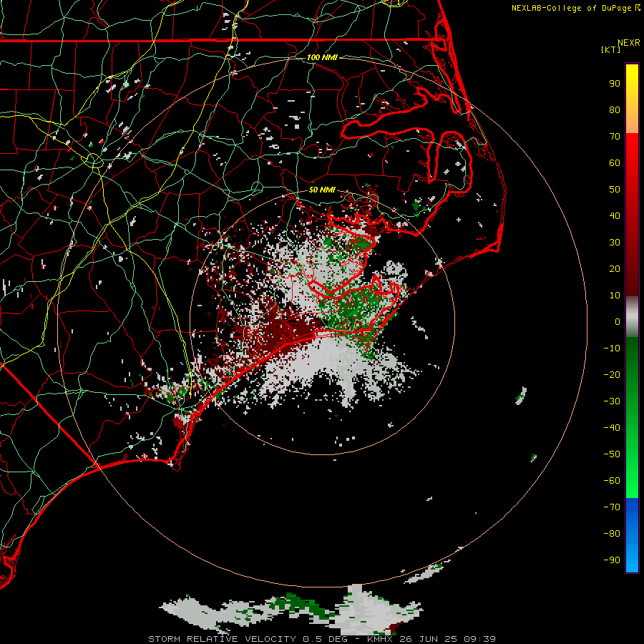Click the 0 value on the velocity scale
644x644 pixels.
coord(618,321)
